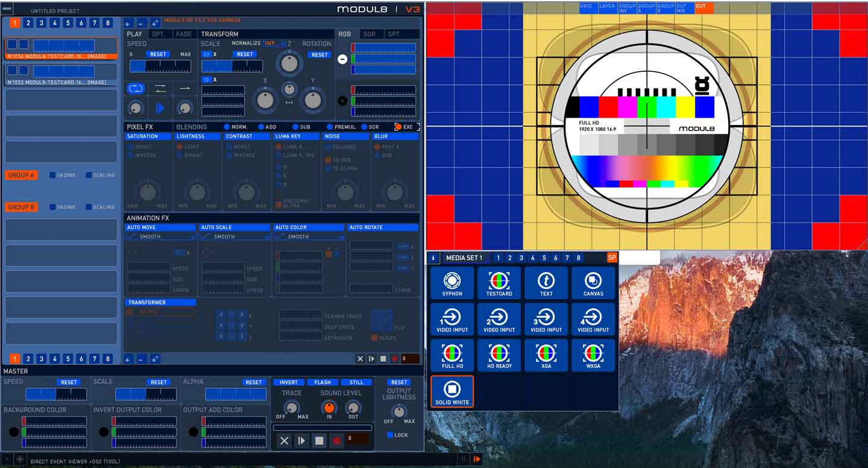The width and height of the screenshot is (868, 468).
Task: Open the Auto Color Smooth dropdown
Action: click(x=309, y=237)
